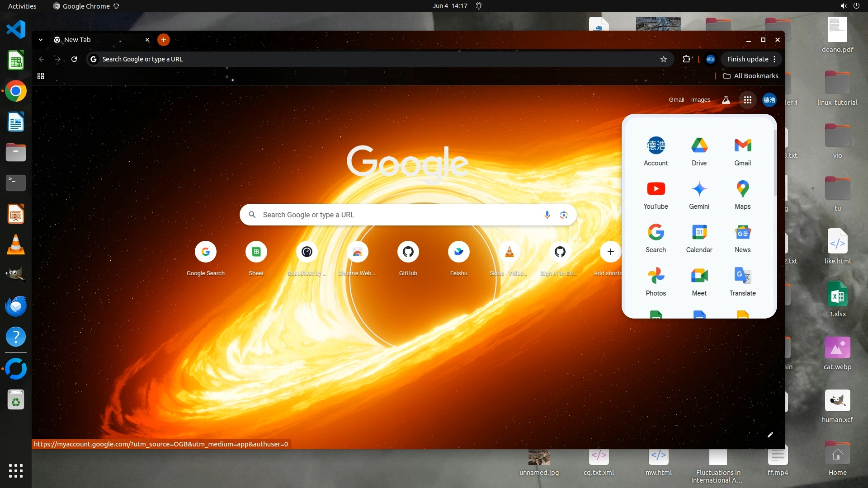Click the voice search microphone icon
This screenshot has width=868, height=488.
click(547, 215)
